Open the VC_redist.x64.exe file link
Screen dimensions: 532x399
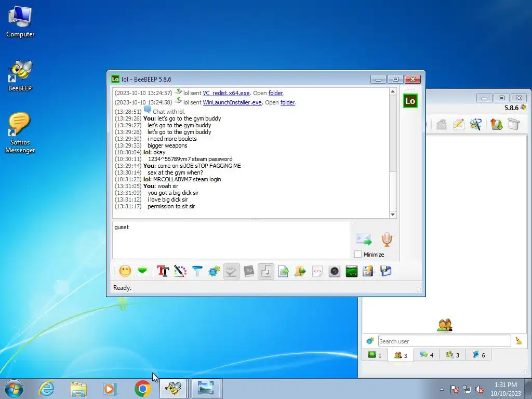pyautogui.click(x=226, y=93)
